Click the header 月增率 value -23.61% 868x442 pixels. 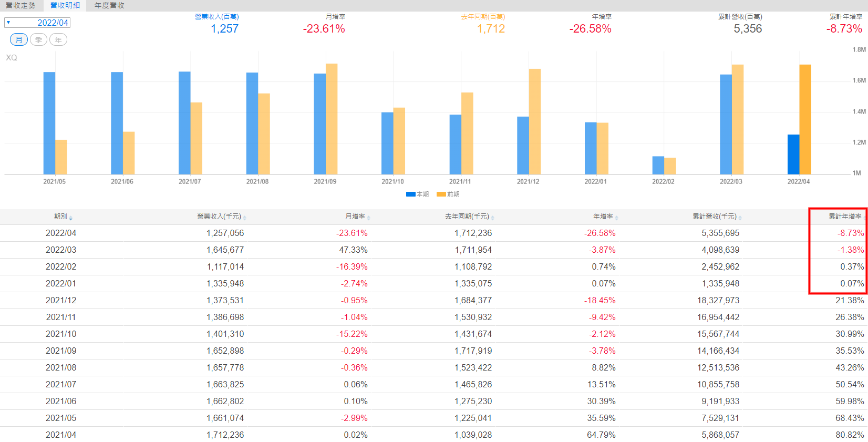[324, 29]
